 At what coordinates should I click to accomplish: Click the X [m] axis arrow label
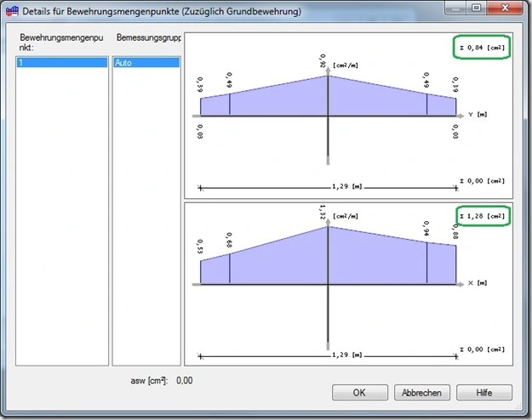coord(478,283)
